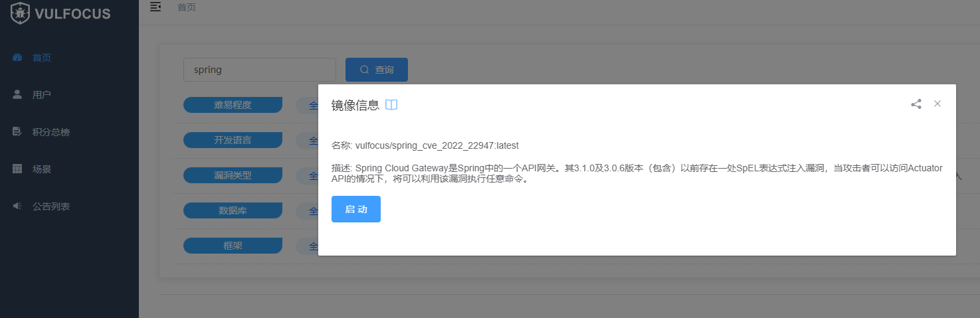Viewport: 980px width, 318px height.
Task: Toggle sidebar collapse hamburger icon
Action: [x=155, y=7]
